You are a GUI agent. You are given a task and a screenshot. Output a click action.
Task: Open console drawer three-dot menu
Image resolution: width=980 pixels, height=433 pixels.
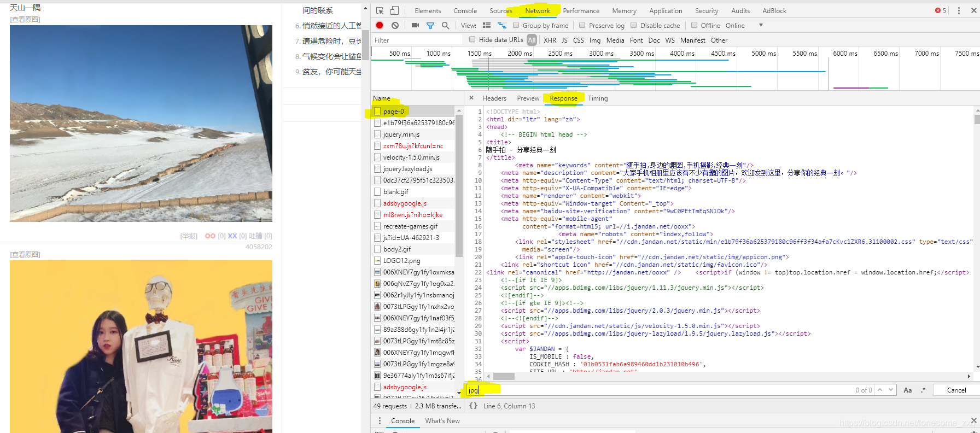[x=380, y=420]
